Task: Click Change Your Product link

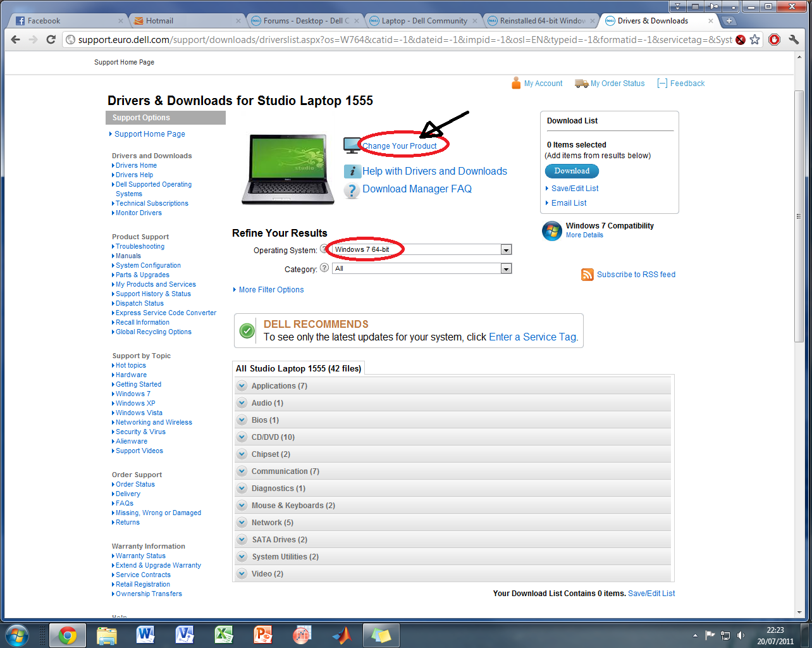Action: click(x=399, y=146)
